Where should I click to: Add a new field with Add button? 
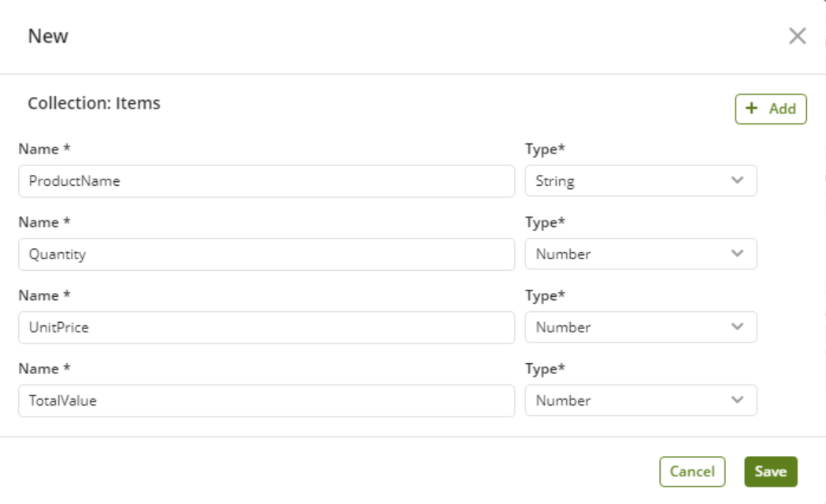pyautogui.click(x=771, y=109)
